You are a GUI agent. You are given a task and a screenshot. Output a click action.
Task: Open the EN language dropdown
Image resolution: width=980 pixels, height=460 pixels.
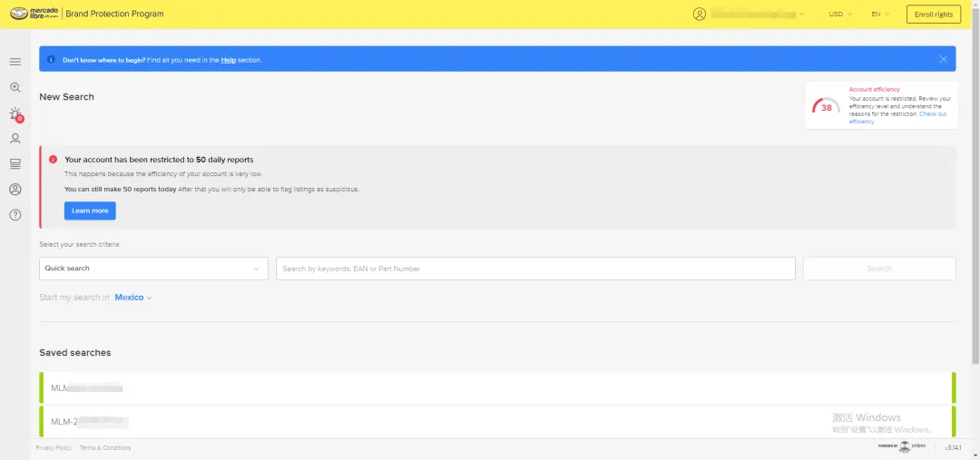[x=880, y=14]
